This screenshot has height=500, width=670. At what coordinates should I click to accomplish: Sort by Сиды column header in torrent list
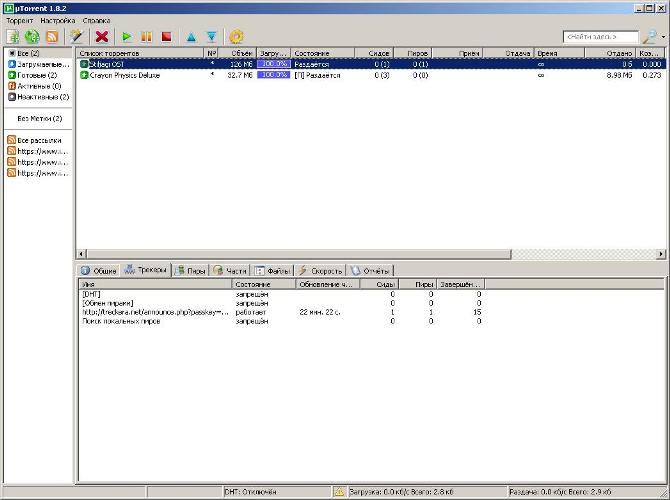(x=374, y=53)
